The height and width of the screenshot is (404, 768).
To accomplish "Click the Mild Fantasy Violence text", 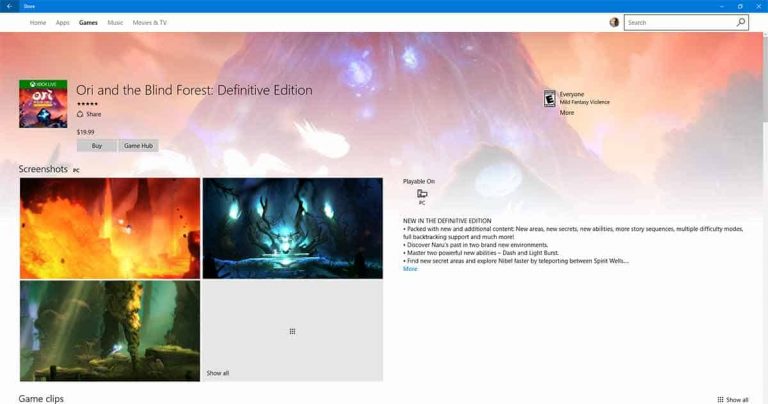I will tap(585, 102).
